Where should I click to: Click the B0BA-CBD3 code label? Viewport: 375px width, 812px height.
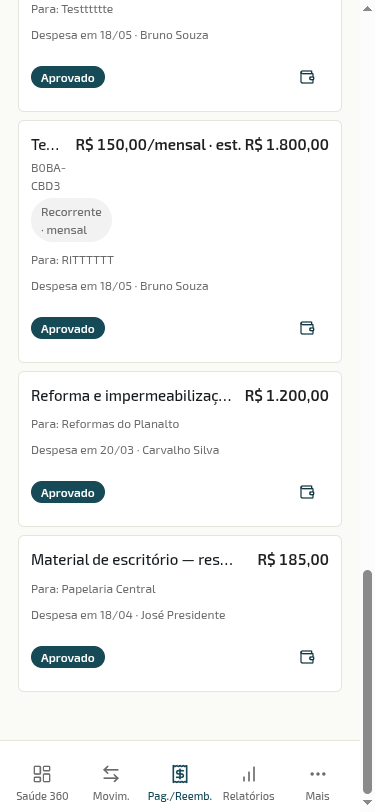[x=49, y=177]
